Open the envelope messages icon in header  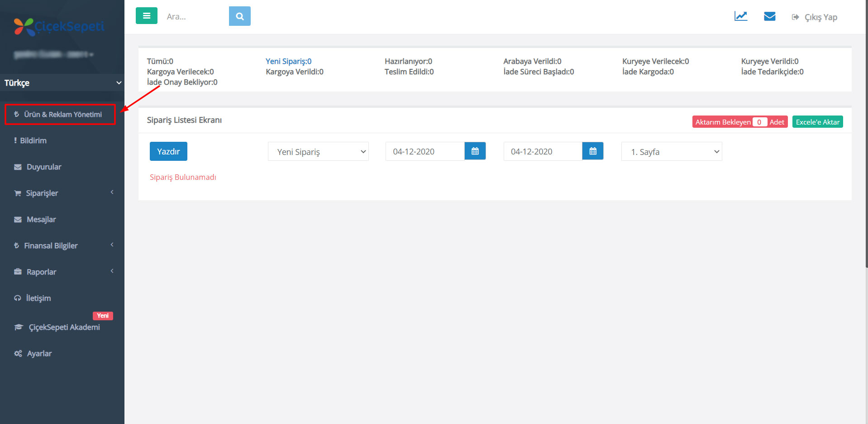(x=770, y=16)
